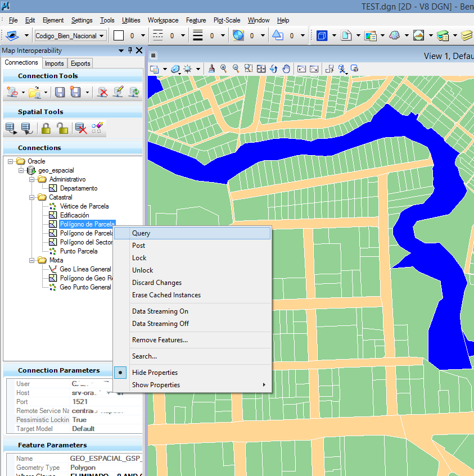This screenshot has width=474, height=476.
Task: Click the transparency globe swatch
Action: (238, 35)
